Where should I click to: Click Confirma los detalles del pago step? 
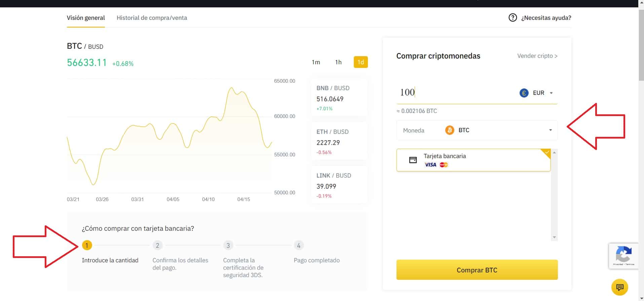[180, 264]
